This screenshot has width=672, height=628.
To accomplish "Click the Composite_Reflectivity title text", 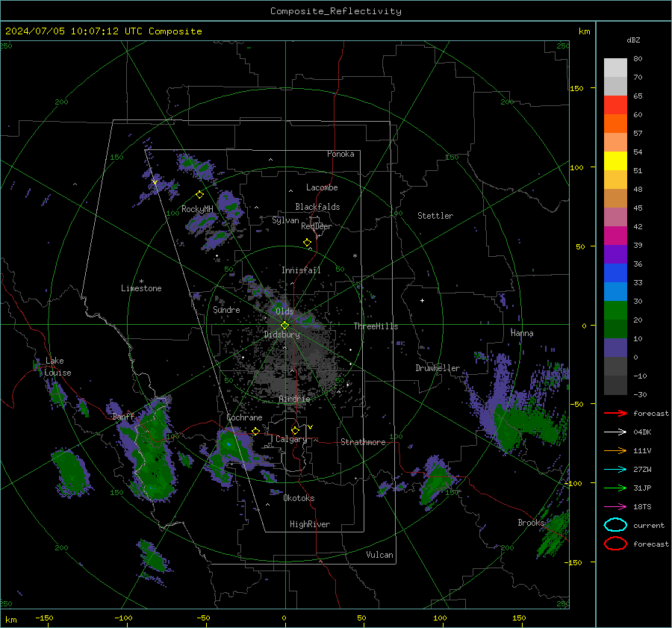I will [335, 11].
